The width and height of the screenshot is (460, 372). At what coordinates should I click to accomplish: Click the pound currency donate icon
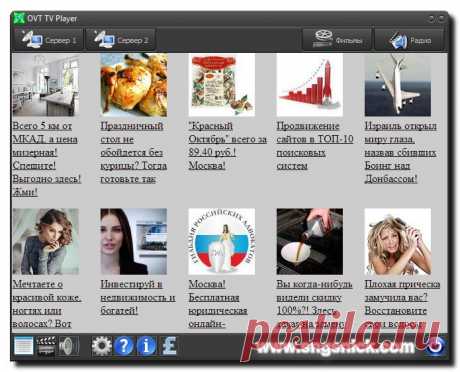click(169, 346)
